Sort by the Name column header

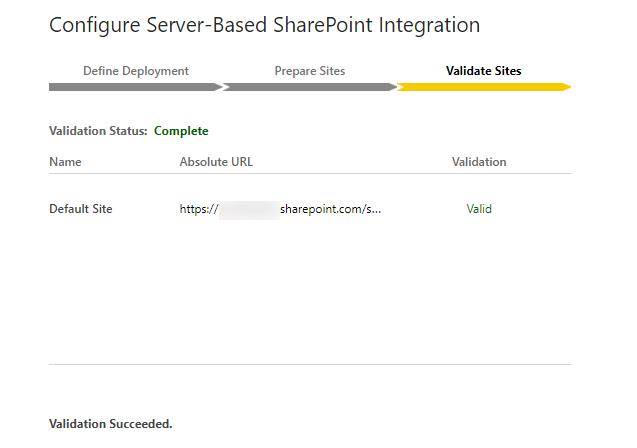click(x=65, y=161)
